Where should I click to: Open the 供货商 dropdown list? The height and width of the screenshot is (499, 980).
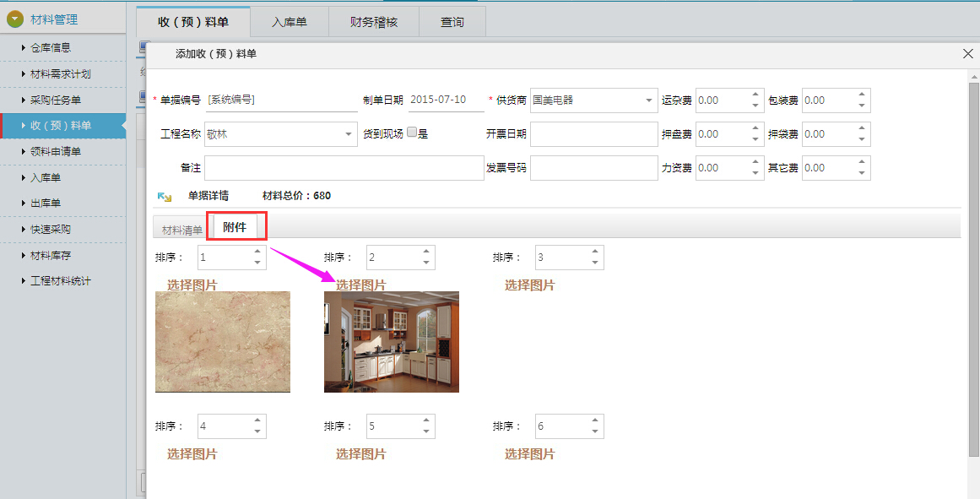coord(648,100)
